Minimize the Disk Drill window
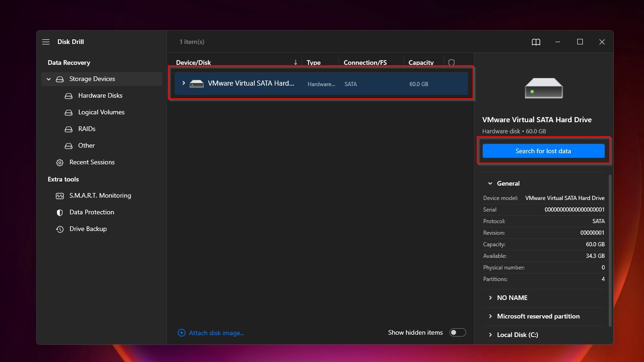 click(x=558, y=42)
